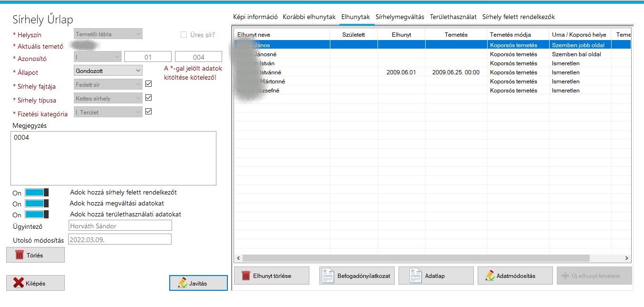
Task: Click the red X Kilépés icon
Action: tap(18, 283)
